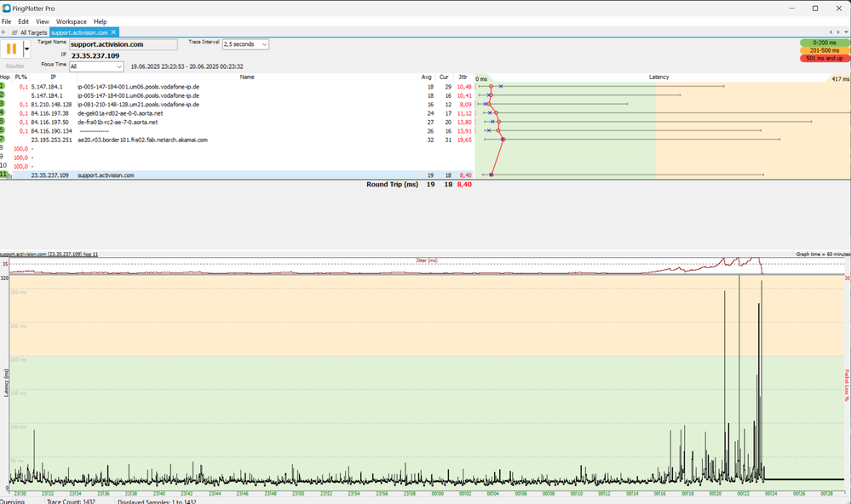This screenshot has width=851, height=504.
Task: Click the Hop column header
Action: [x=5, y=77]
